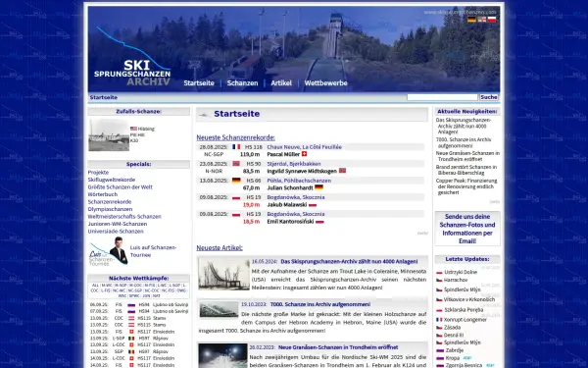Open the 7000. Schanze article thumbnail

point(219,310)
